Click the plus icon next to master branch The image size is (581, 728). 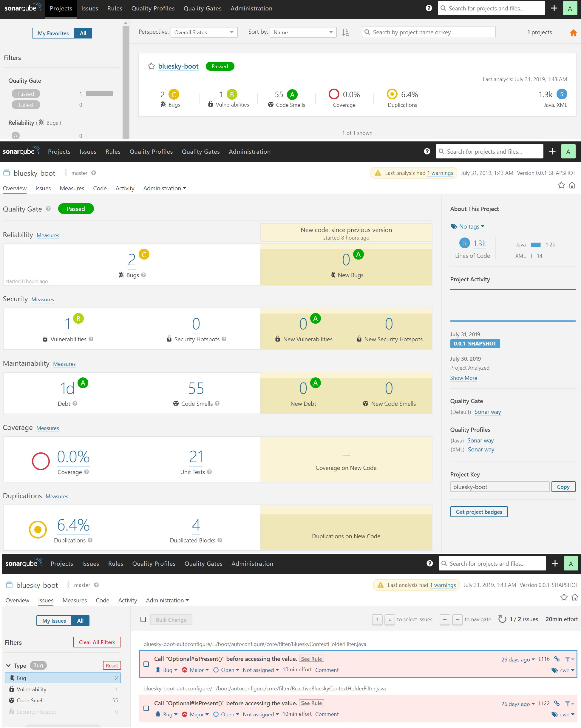94,173
